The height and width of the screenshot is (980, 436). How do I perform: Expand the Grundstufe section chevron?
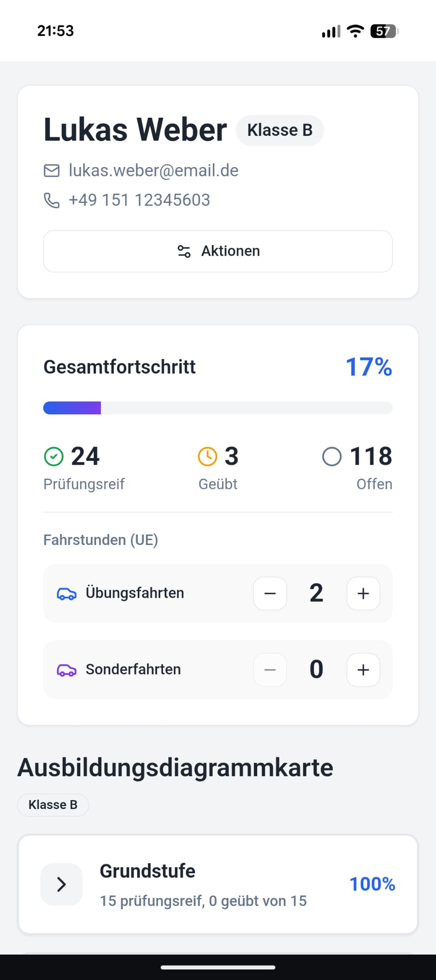tap(62, 884)
